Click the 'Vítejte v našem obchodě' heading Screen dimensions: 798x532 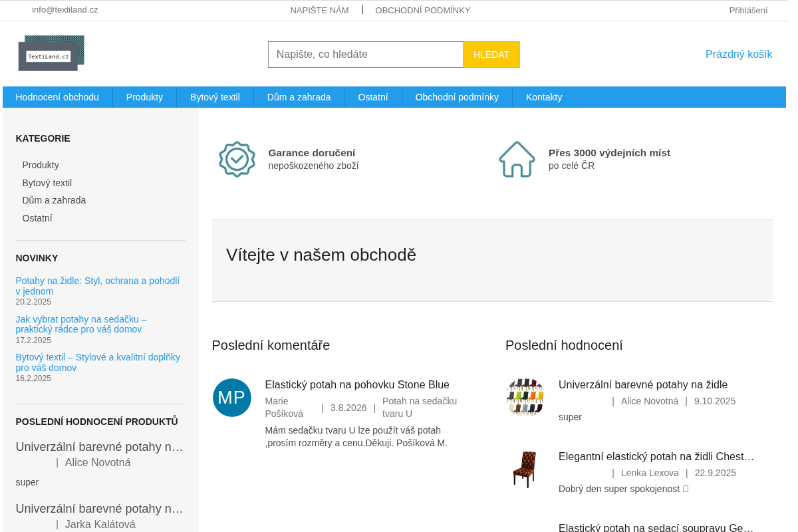pos(321,255)
